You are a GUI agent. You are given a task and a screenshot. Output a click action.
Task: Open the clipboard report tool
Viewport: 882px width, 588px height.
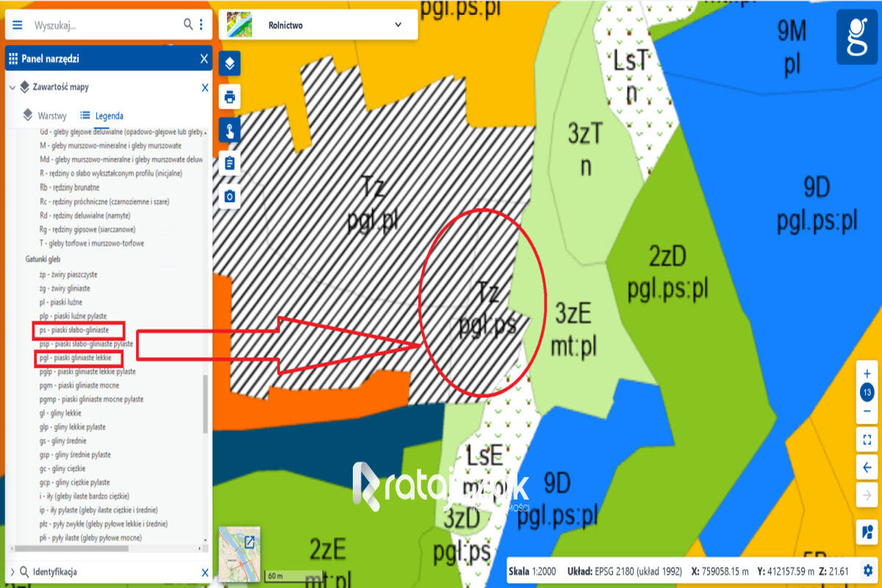coord(230,163)
